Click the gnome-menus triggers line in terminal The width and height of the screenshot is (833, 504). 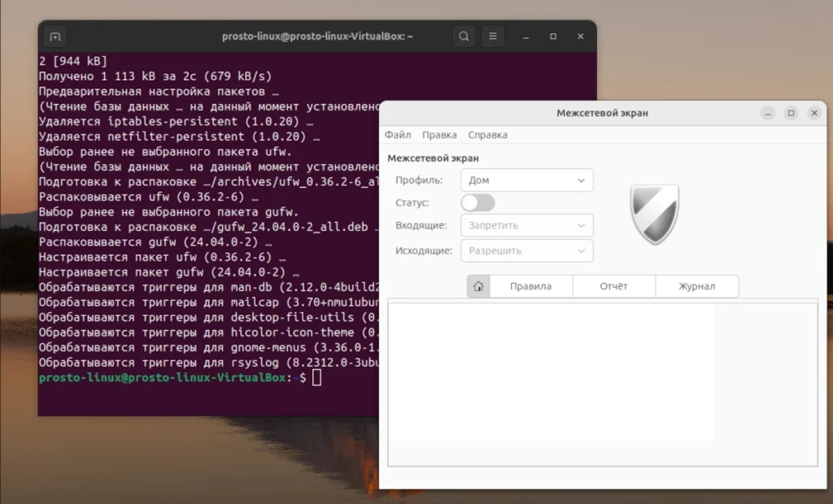[x=209, y=347]
